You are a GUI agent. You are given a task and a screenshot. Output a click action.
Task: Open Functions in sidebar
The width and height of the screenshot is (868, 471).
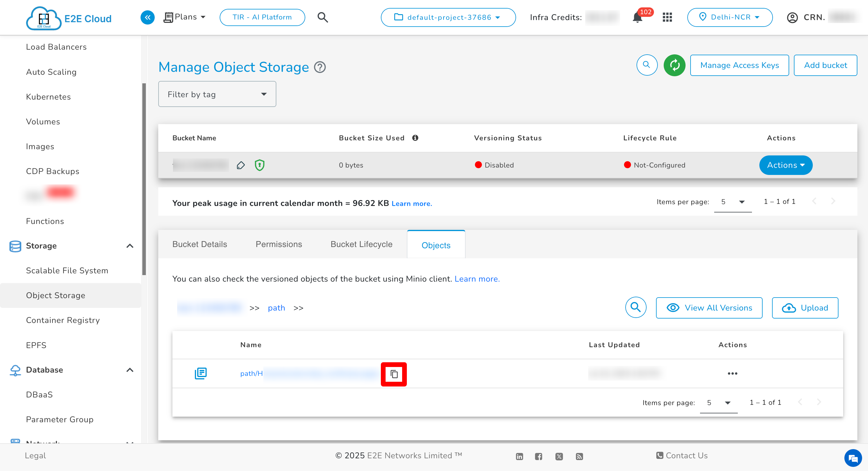(45, 221)
